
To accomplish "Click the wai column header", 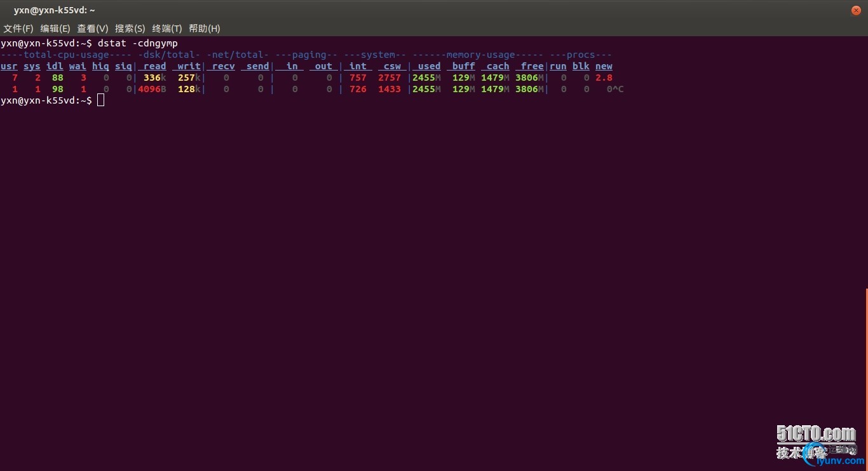I will [x=78, y=66].
